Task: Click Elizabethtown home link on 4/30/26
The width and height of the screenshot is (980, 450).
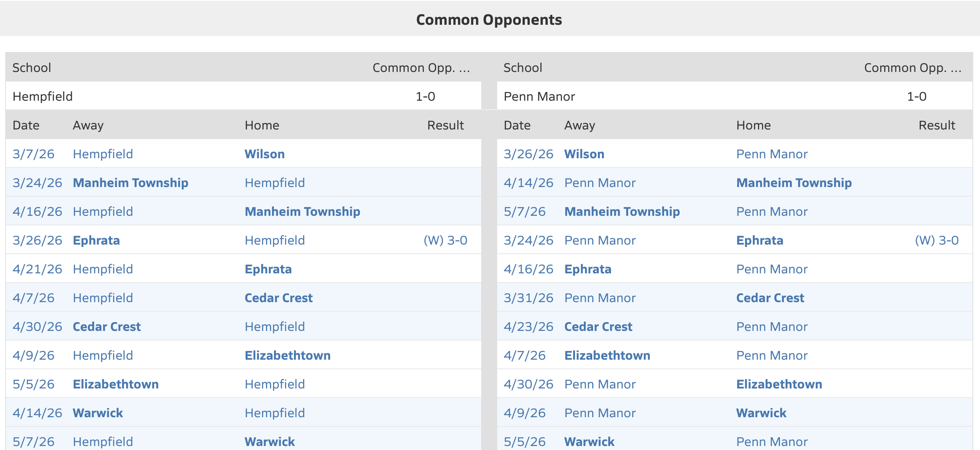Action: coord(779,384)
